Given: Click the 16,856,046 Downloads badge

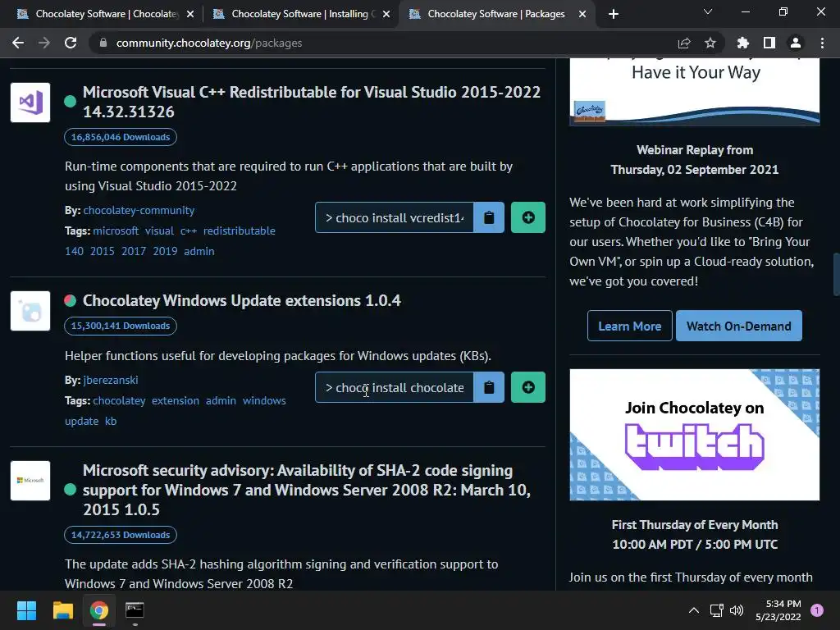Looking at the screenshot, I should pyautogui.click(x=121, y=137).
